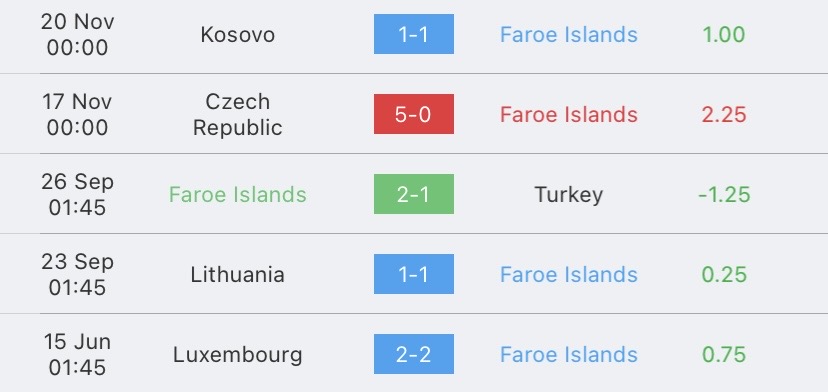Open red Faroe Islands link in Czech row
Image resolution: width=828 pixels, height=392 pixels.
tap(569, 115)
